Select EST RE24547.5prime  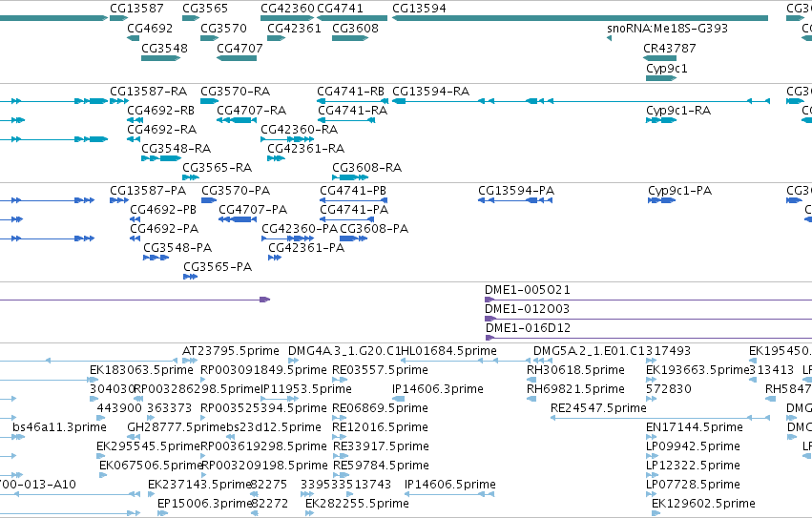pos(660,419)
